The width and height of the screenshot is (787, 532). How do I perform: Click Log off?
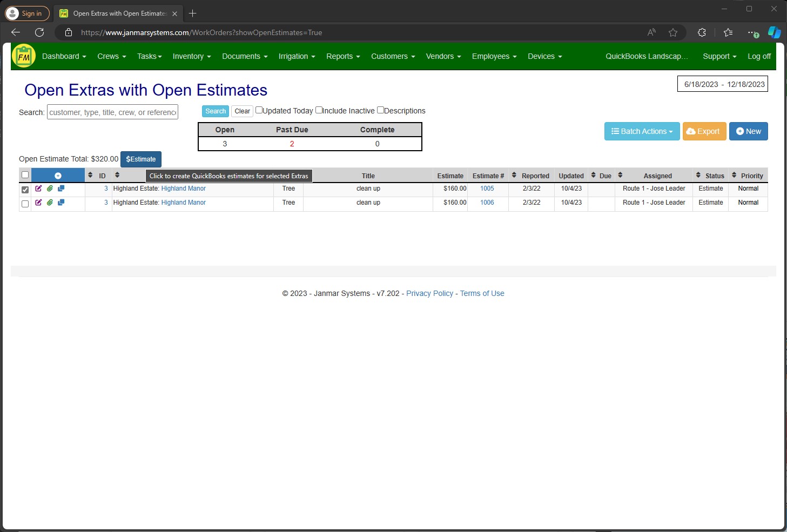click(759, 56)
